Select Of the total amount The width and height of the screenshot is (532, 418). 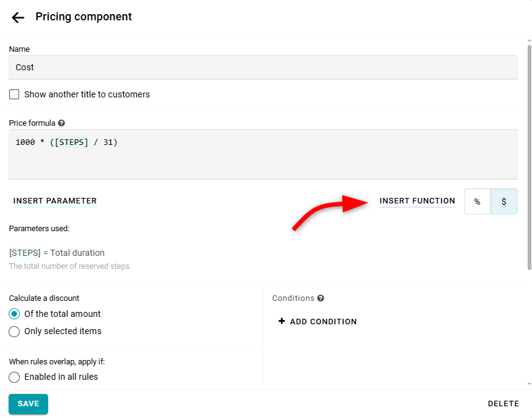click(14, 314)
